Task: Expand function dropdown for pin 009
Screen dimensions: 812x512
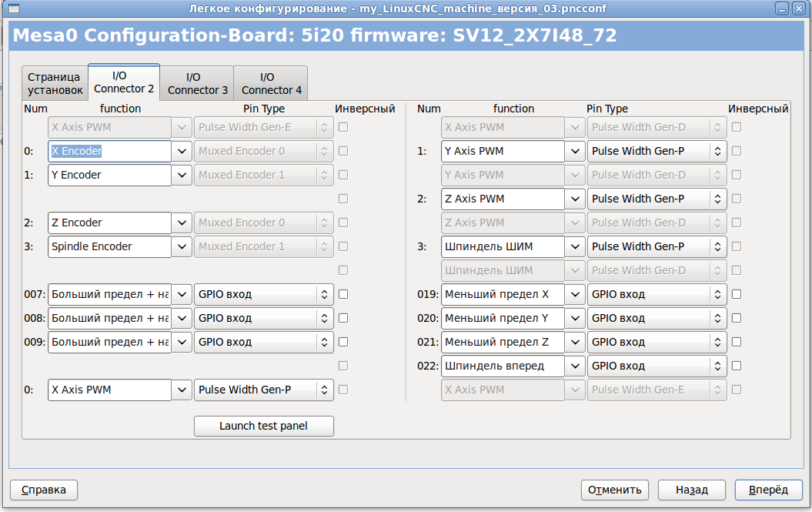Action: pos(182,342)
